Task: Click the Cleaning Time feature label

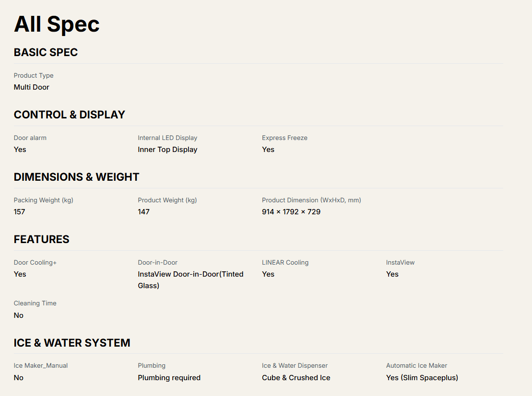Action: coord(35,303)
